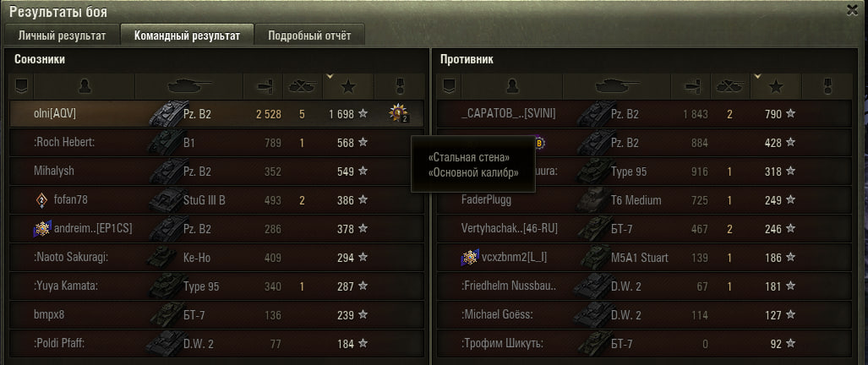Select the Командный результат tab
This screenshot has width=868, height=365.
[187, 36]
